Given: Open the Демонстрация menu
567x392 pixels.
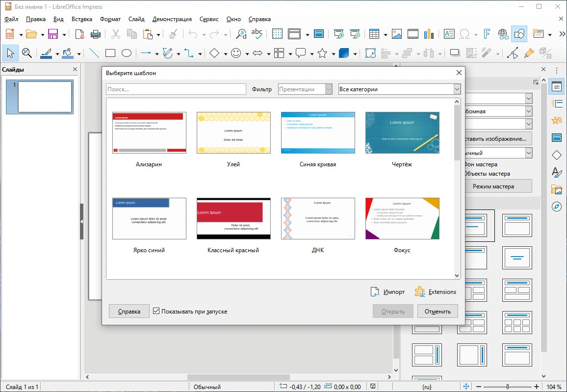Looking at the screenshot, I should (172, 19).
